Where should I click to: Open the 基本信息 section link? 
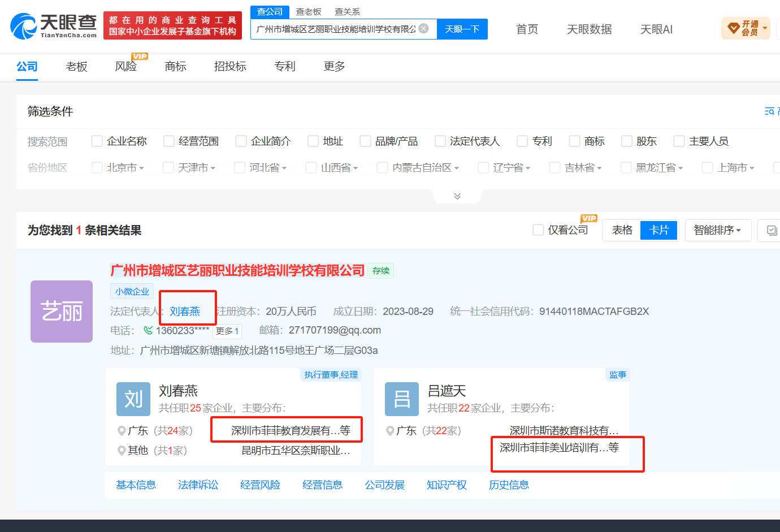(x=136, y=485)
